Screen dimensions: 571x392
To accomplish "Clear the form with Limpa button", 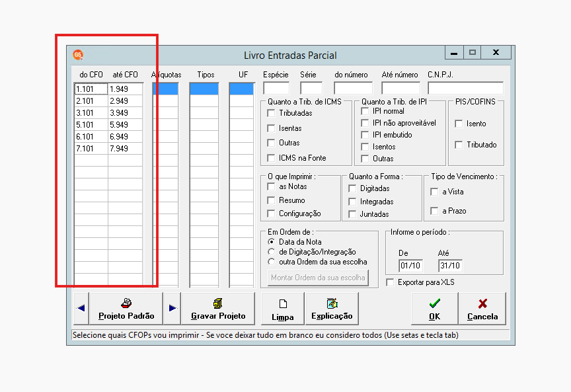I will click(x=283, y=308).
